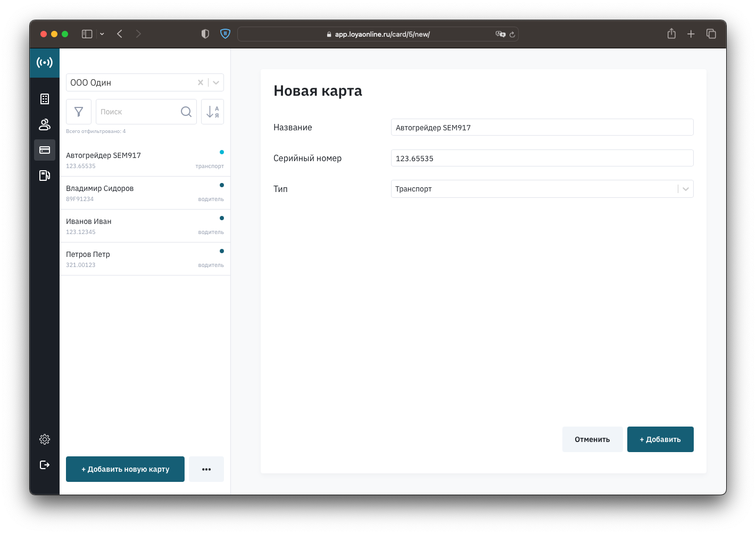Image resolution: width=756 pixels, height=534 pixels.
Task: Open the users icon in the sidebar
Action: coord(45,124)
